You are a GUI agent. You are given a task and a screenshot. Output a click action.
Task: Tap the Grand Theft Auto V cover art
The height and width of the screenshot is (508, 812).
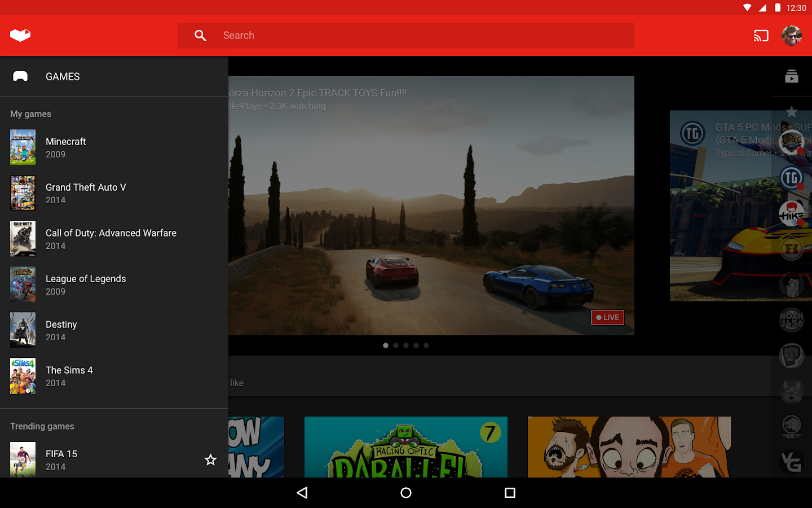(x=23, y=193)
